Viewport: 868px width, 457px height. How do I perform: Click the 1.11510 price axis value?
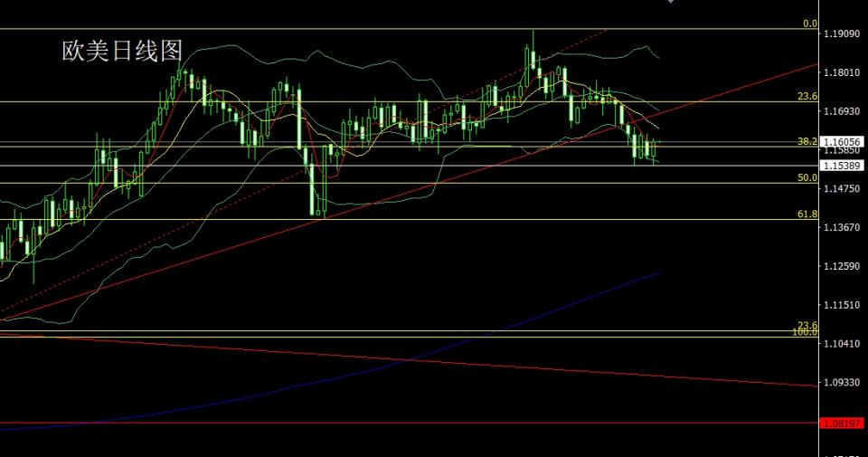(x=841, y=306)
